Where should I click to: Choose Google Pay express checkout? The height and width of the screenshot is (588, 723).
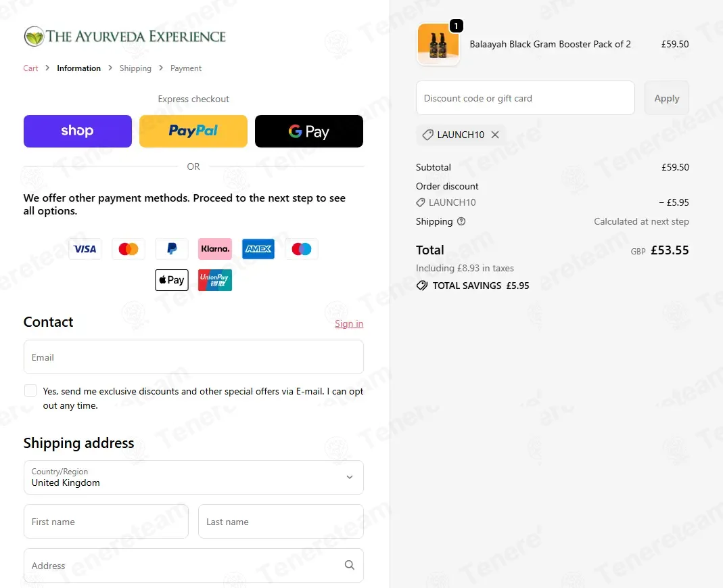[x=309, y=131]
